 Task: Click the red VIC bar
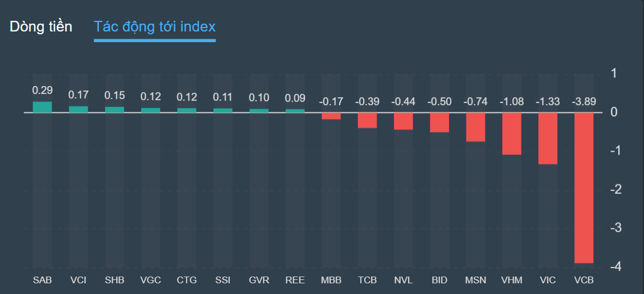pos(548,138)
